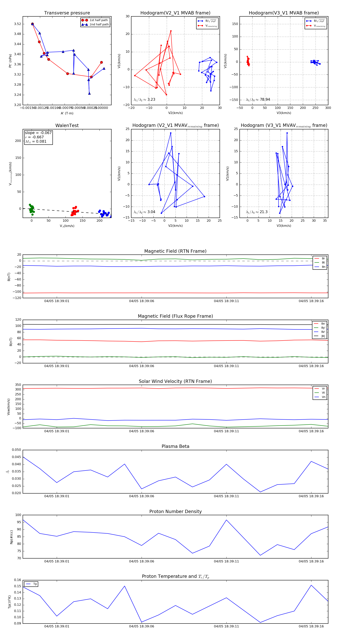Click the "Proton Temperature and Te/Tp" title
Viewport: 351px width, 644px height.
175,576
